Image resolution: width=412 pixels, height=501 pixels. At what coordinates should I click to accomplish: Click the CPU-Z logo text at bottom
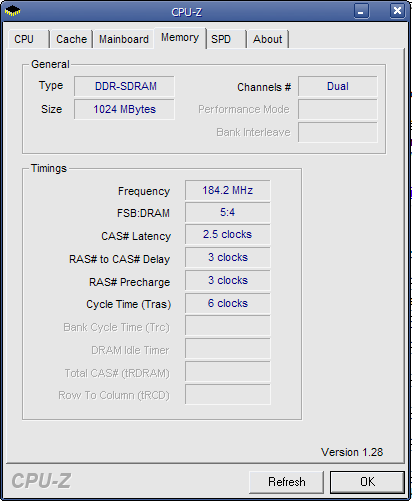point(41,481)
